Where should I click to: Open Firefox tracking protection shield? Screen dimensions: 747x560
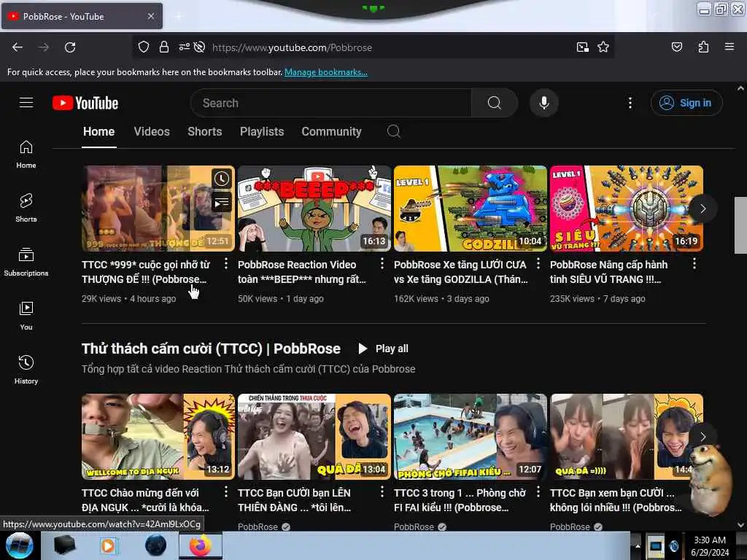144,47
